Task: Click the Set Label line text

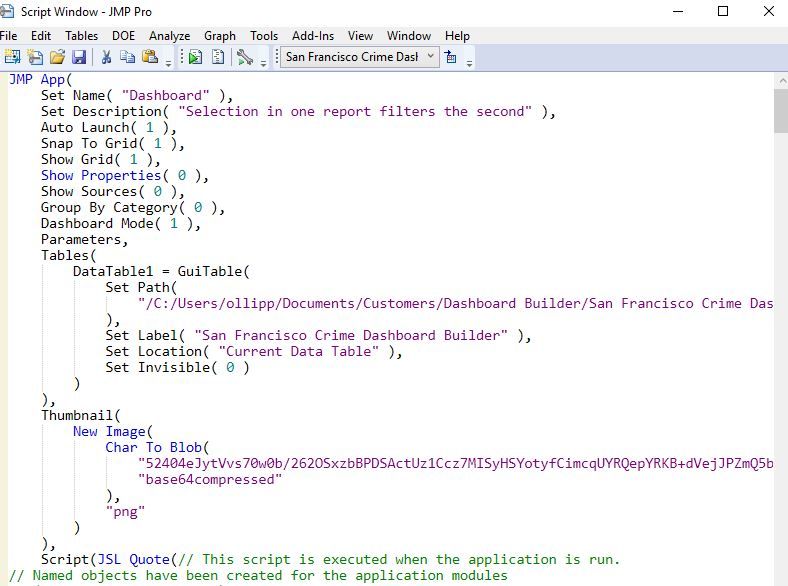Action: [318, 336]
